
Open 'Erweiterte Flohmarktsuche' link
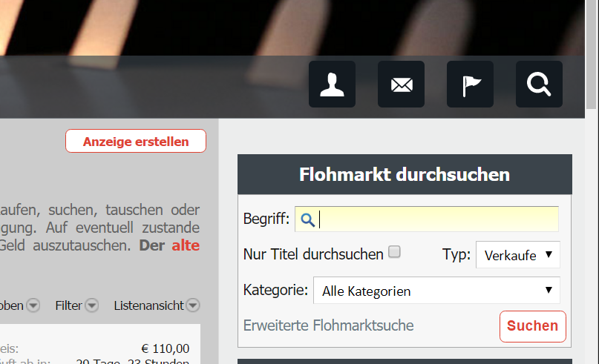[x=328, y=325]
